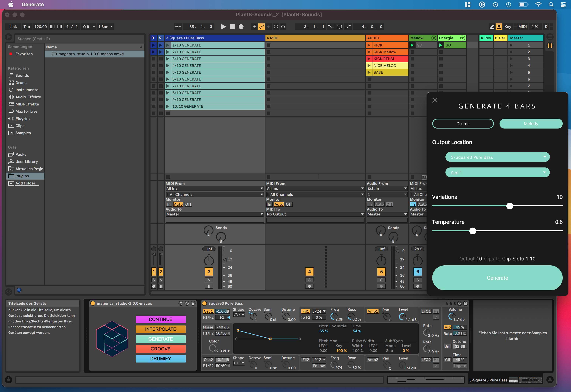
Task: Toggle track 4 activator button
Action: click(309, 272)
